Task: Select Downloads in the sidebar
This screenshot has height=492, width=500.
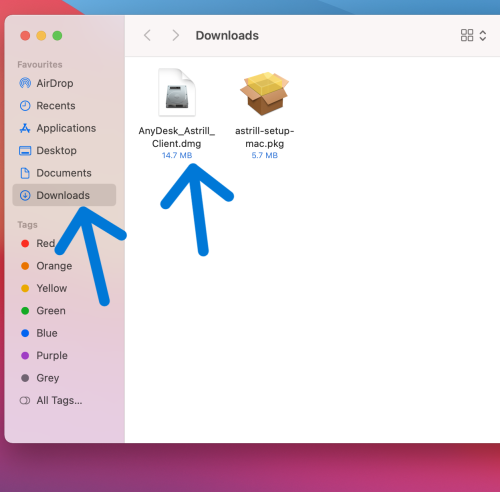Action: [x=64, y=195]
